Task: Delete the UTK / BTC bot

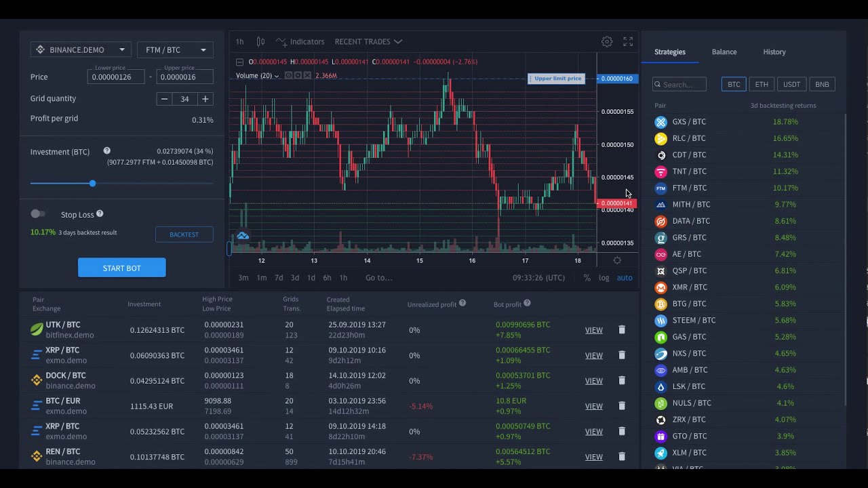Action: [x=622, y=329]
